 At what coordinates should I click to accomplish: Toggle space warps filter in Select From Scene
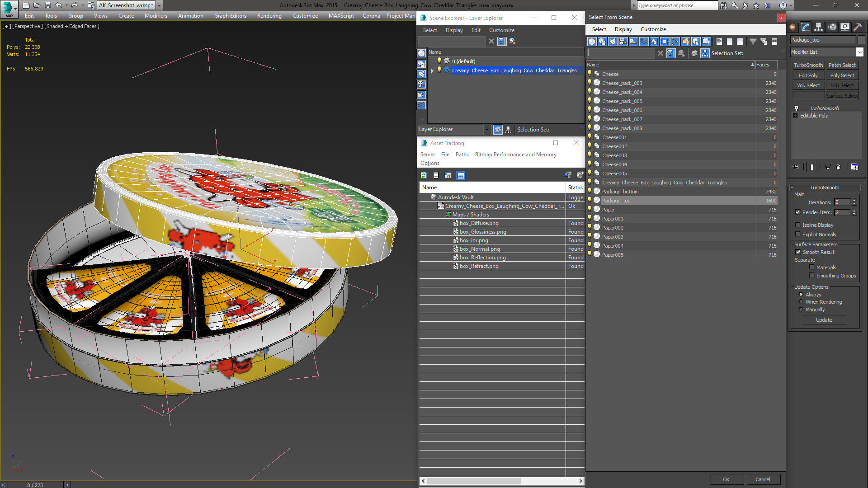coord(644,42)
